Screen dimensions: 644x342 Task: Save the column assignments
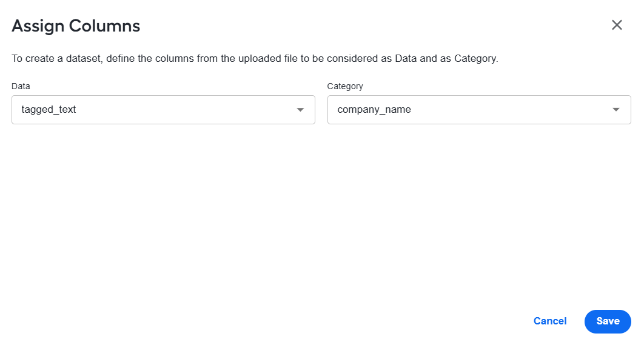(608, 321)
